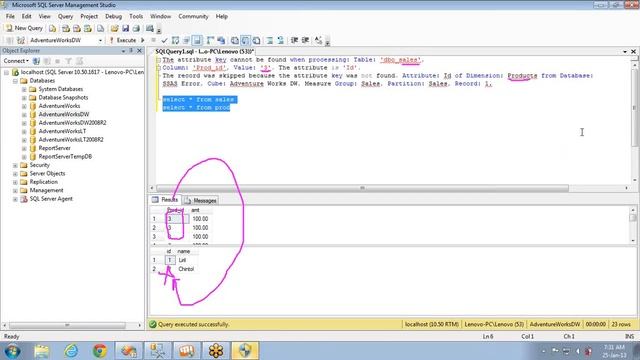Click the Change Connection icon

pos(21,40)
